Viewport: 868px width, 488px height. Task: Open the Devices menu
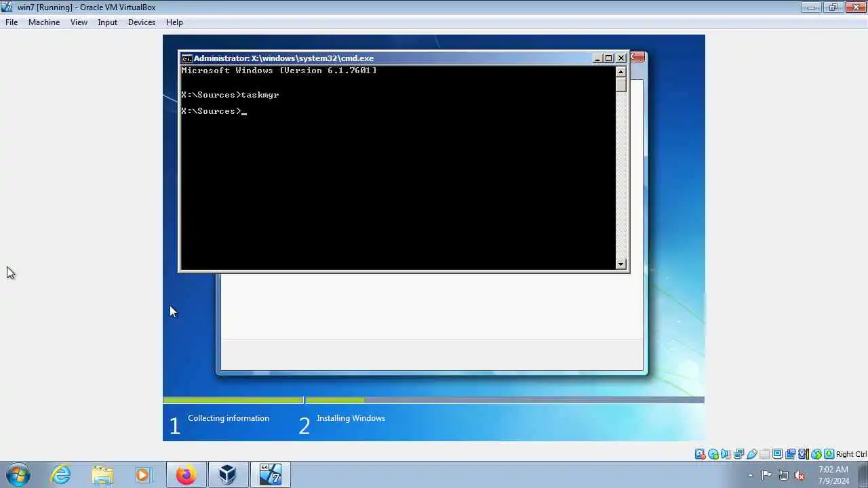coord(141,22)
